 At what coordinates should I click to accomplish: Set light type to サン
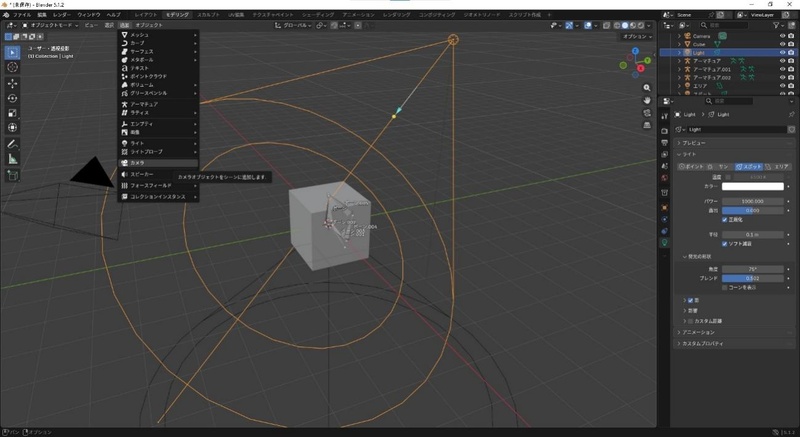tap(720, 167)
